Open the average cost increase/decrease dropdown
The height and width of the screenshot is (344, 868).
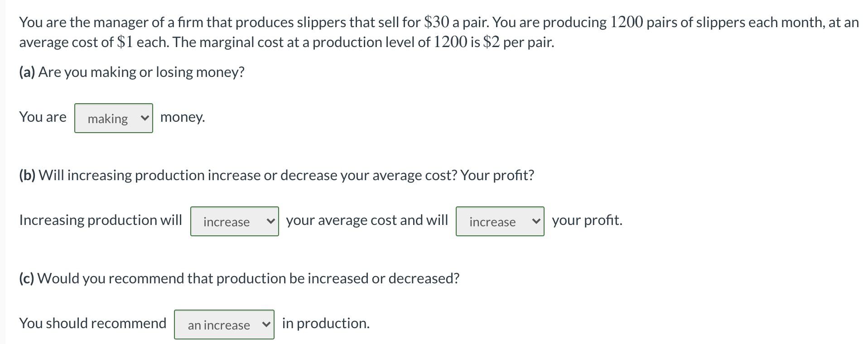[234, 221]
